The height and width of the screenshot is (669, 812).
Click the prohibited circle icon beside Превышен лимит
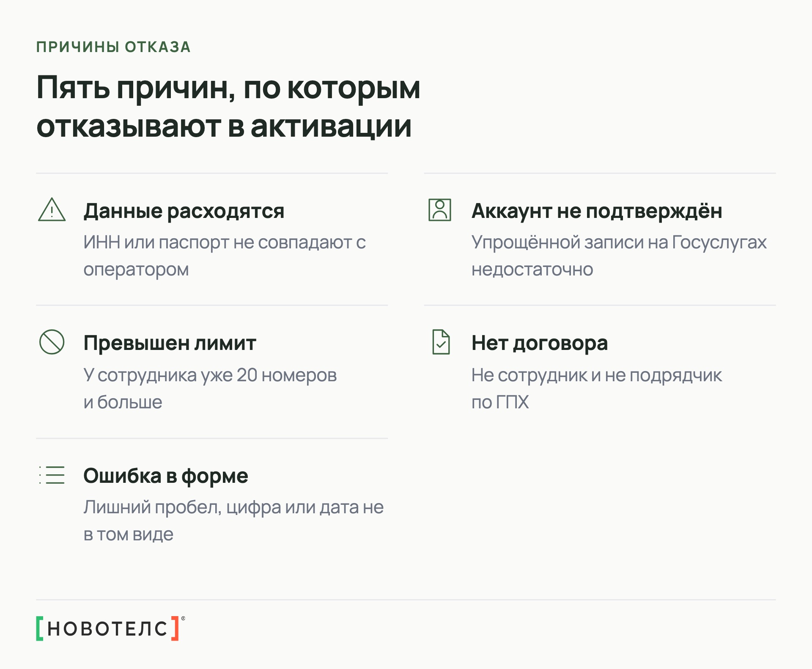pyautogui.click(x=52, y=342)
